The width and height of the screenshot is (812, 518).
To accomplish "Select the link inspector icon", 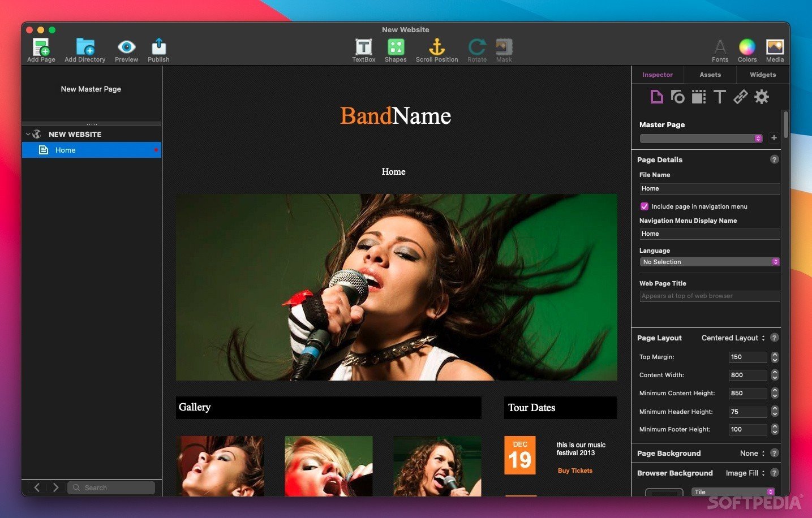I will click(x=740, y=97).
